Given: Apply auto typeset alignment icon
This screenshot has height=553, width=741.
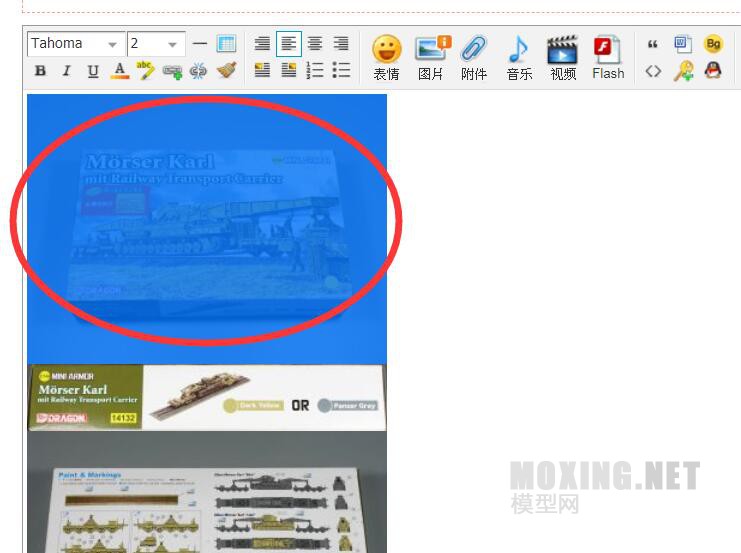Looking at the screenshot, I should click(x=262, y=43).
